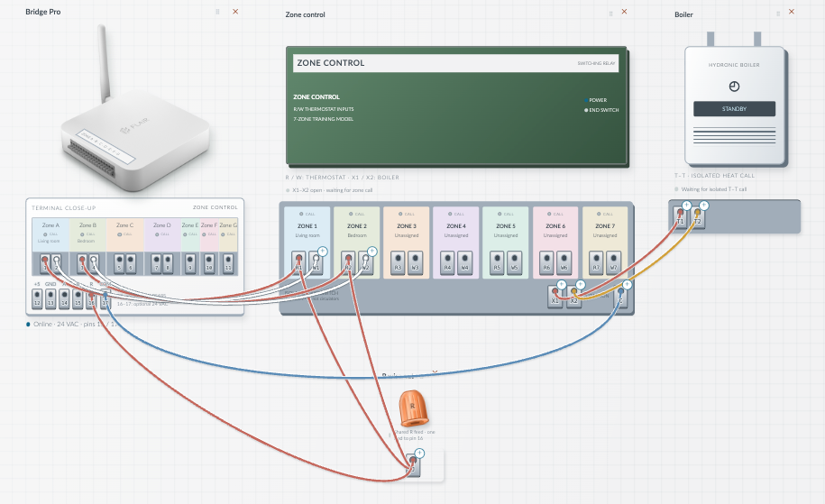The width and height of the screenshot is (825, 504).
Task: Click the hydronic boiler image
Action: pyautogui.click(x=735, y=100)
